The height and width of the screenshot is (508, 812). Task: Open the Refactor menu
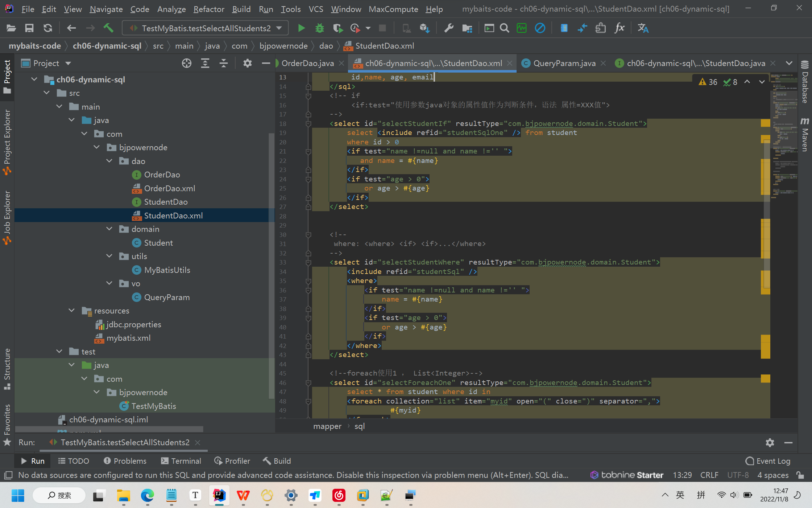209,9
